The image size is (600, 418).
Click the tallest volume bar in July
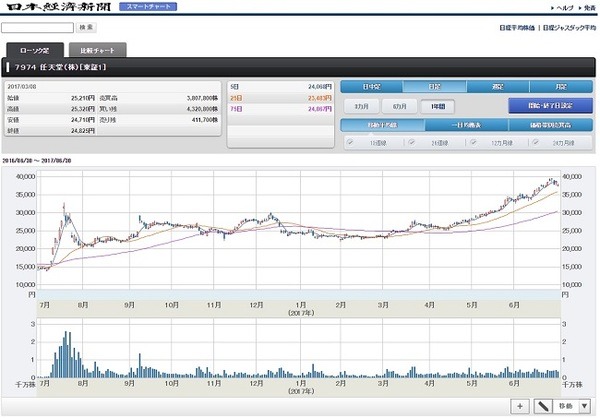pyautogui.click(x=65, y=354)
